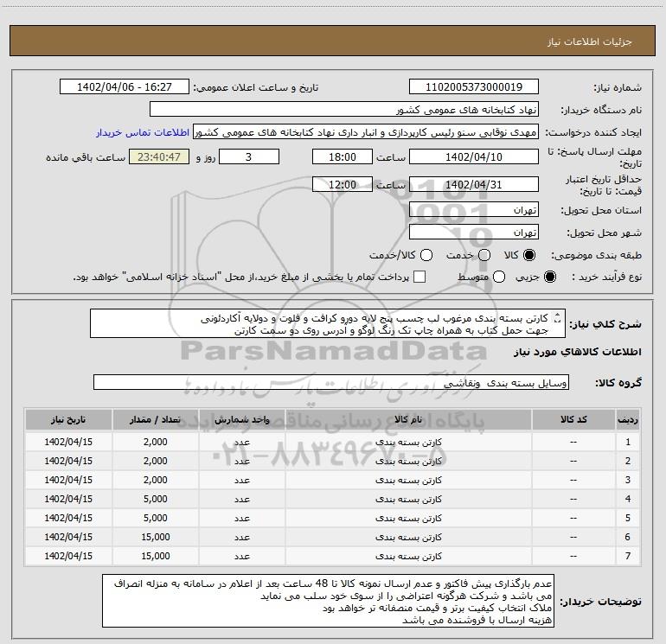The image size is (666, 644).
Task: Click the buyer notes text box
Action: point(328,601)
